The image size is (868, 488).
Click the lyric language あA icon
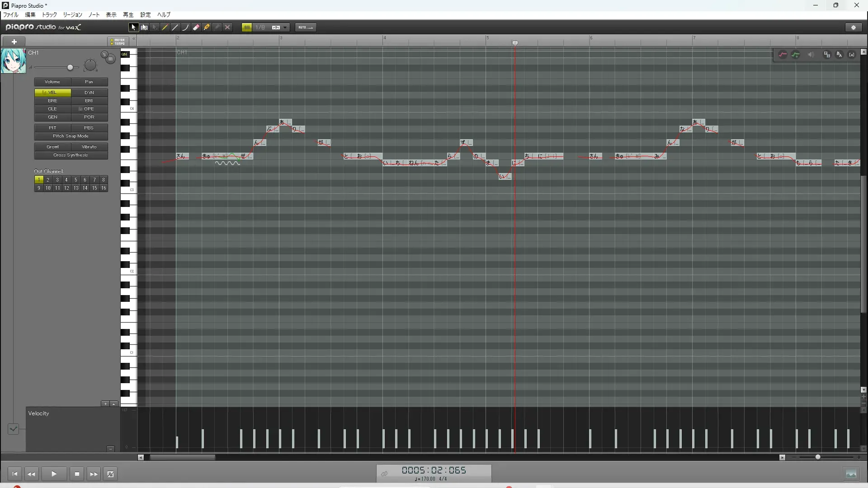coord(840,55)
